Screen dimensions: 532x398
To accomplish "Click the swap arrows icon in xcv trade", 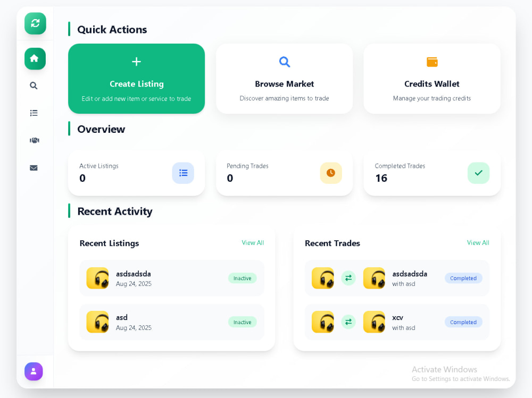I will [x=348, y=321].
